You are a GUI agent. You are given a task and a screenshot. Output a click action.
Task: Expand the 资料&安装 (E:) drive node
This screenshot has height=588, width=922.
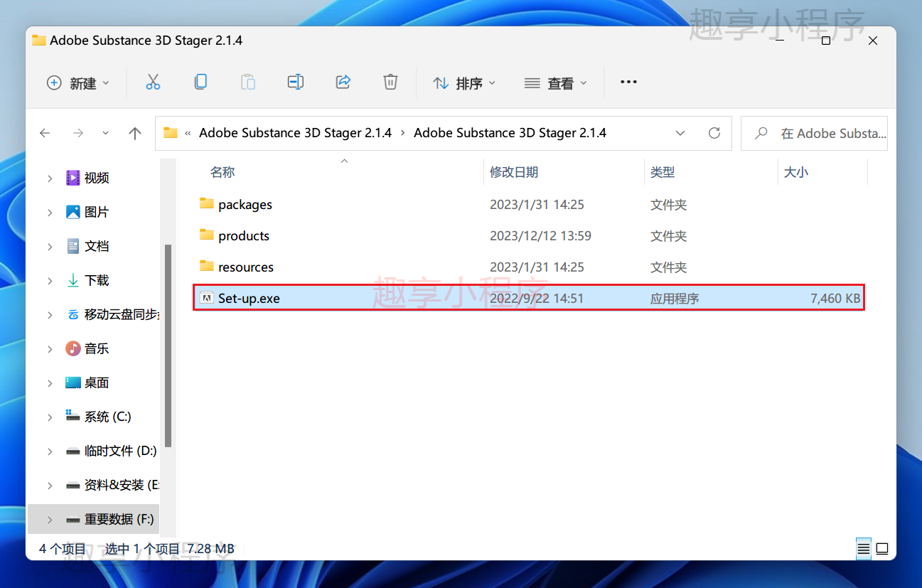pos(50,486)
